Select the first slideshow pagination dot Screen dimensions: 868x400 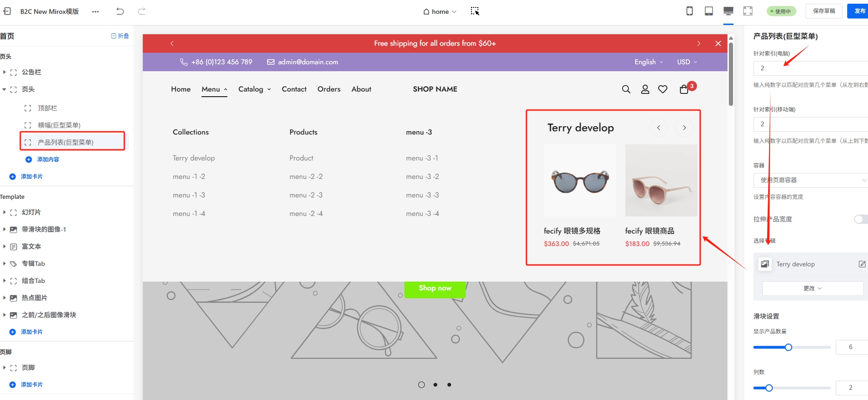click(421, 385)
